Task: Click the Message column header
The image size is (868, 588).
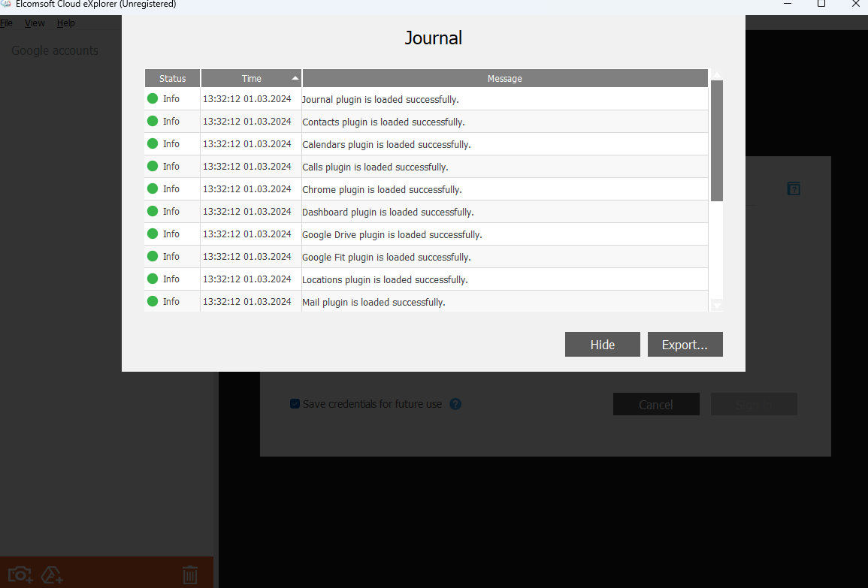Action: click(x=505, y=79)
